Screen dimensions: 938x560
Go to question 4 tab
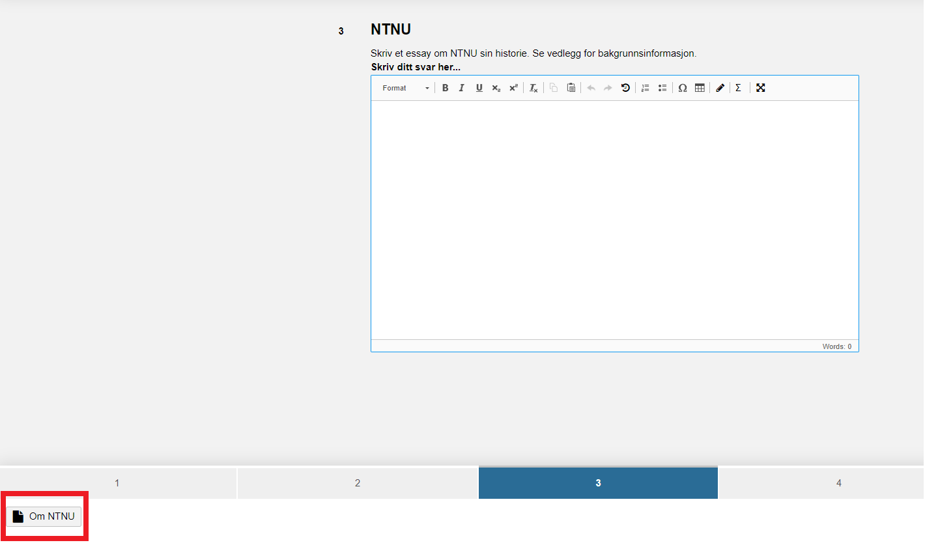point(821,483)
